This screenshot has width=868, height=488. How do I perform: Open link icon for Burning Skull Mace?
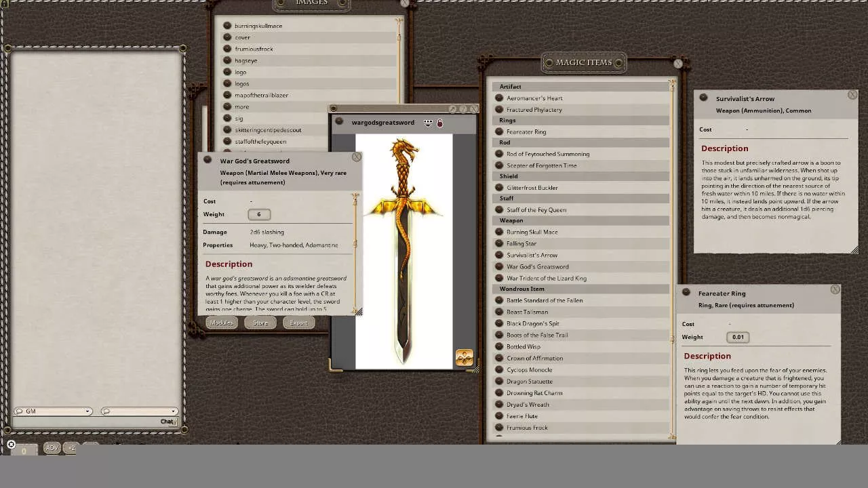[499, 232]
